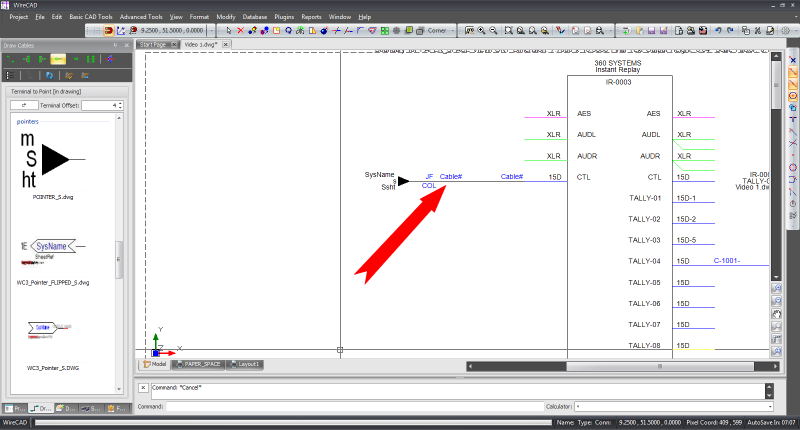Click the top zoom icon right of drawing

[x=777, y=288]
